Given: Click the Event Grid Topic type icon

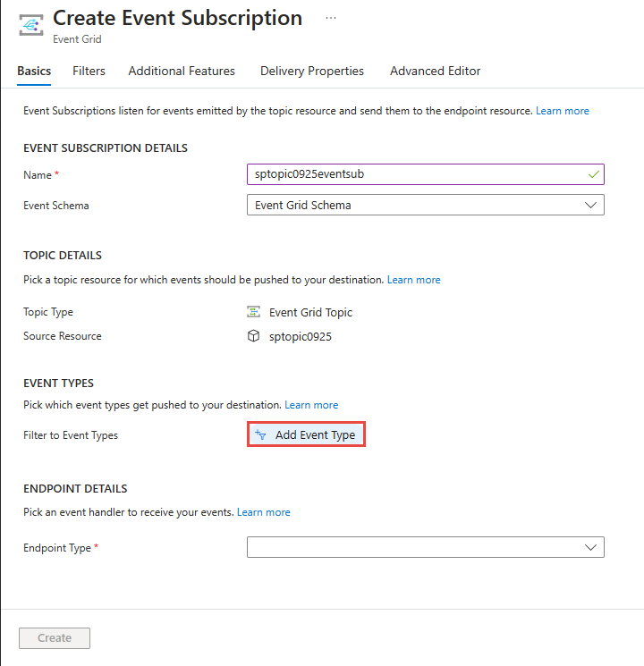Looking at the screenshot, I should click(x=254, y=313).
